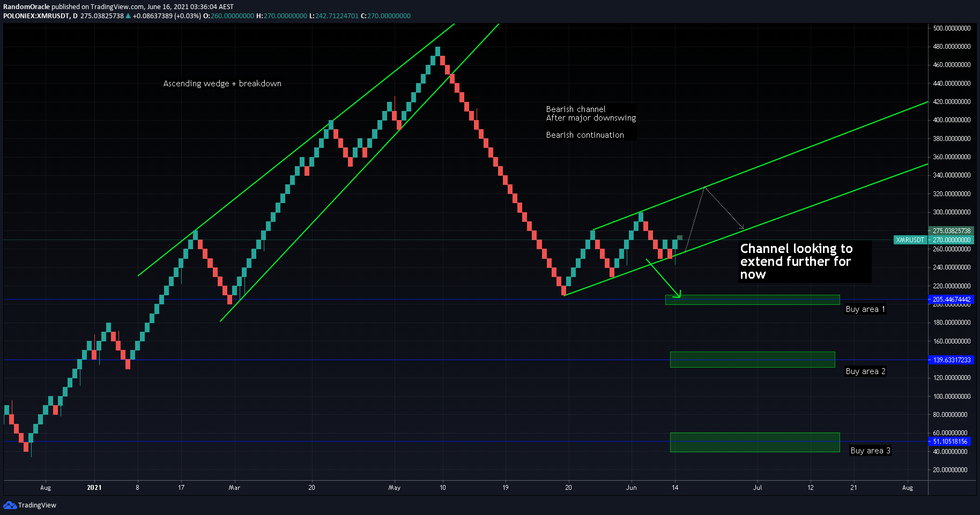The width and height of the screenshot is (980, 515).
Task: Click the 420.00000000 price axis value
Action: point(952,102)
